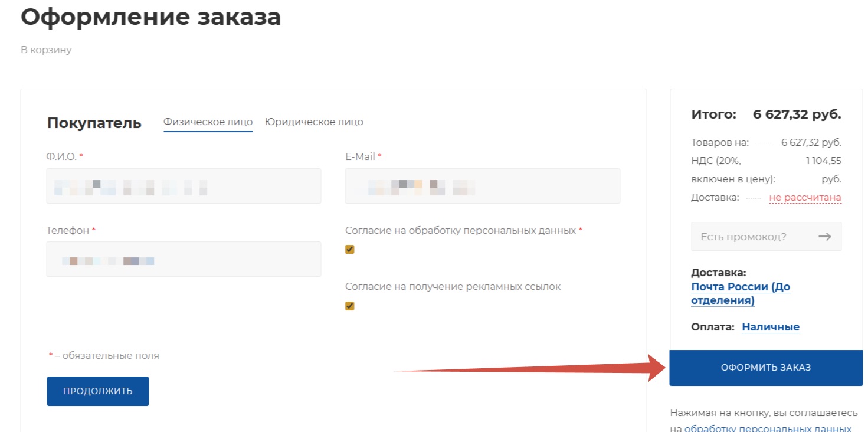Click the promo code apply arrow icon
Screen dimensions: 868x432
tap(824, 237)
